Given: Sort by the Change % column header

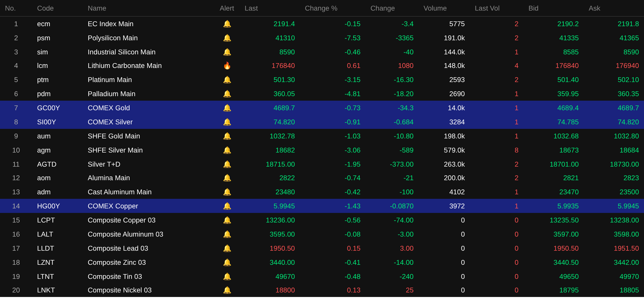Looking at the screenshot, I should (x=321, y=8).
